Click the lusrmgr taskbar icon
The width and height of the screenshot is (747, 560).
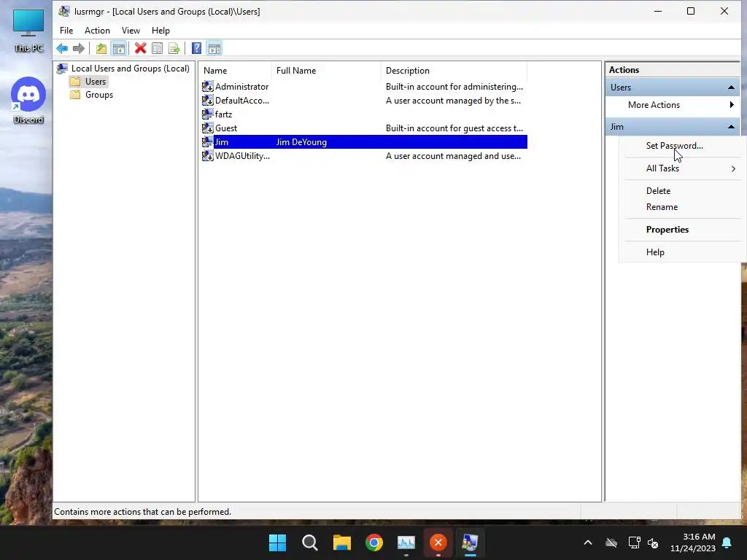click(471, 542)
